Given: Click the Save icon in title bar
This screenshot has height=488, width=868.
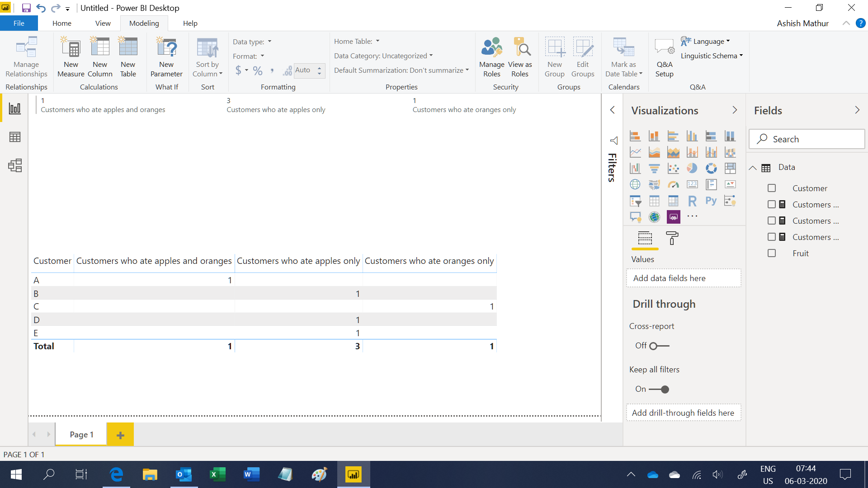Looking at the screenshot, I should point(26,8).
